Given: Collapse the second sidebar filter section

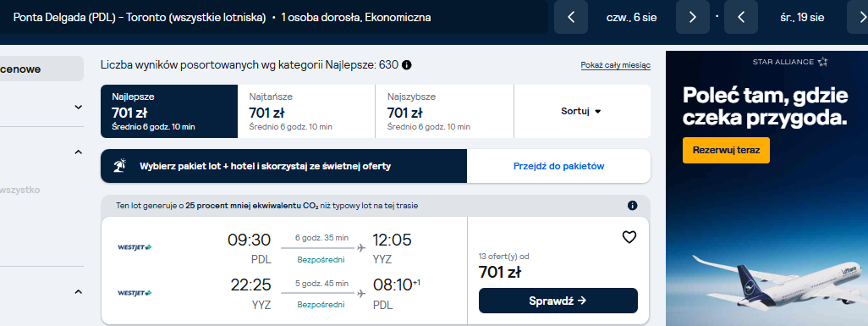Looking at the screenshot, I should 78,152.
